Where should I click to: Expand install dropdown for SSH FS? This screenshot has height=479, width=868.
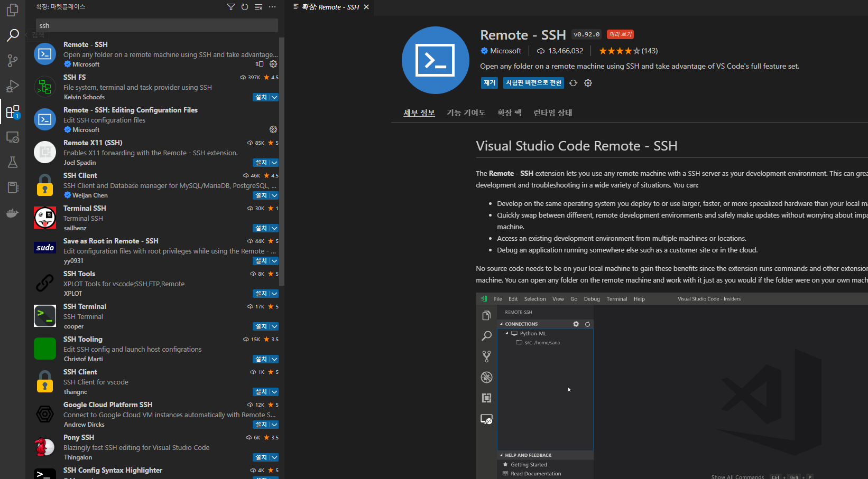pos(274,97)
